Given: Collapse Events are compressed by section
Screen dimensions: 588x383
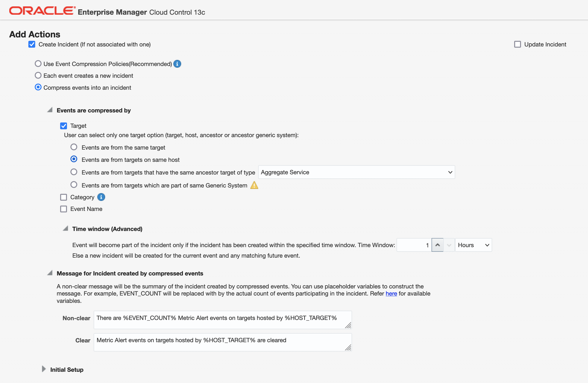Looking at the screenshot, I should coord(50,110).
